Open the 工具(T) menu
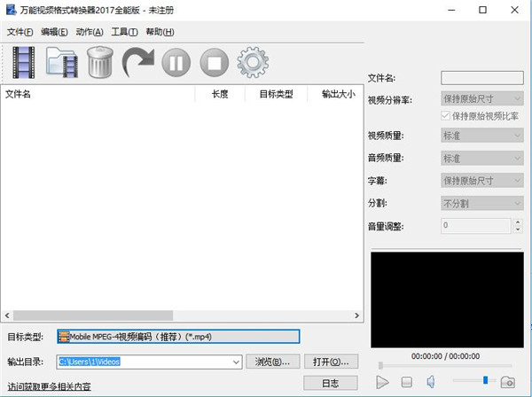This screenshot has width=532, height=397. 124,32
